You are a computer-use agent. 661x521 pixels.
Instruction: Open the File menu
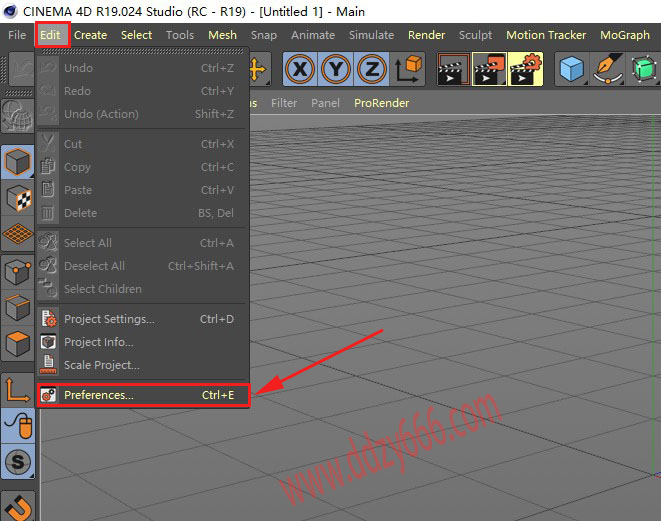(x=17, y=35)
